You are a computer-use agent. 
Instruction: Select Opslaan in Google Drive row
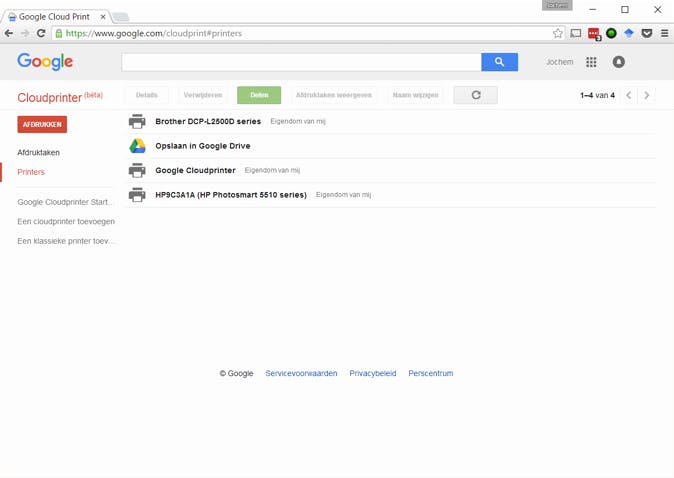pyautogui.click(x=390, y=146)
